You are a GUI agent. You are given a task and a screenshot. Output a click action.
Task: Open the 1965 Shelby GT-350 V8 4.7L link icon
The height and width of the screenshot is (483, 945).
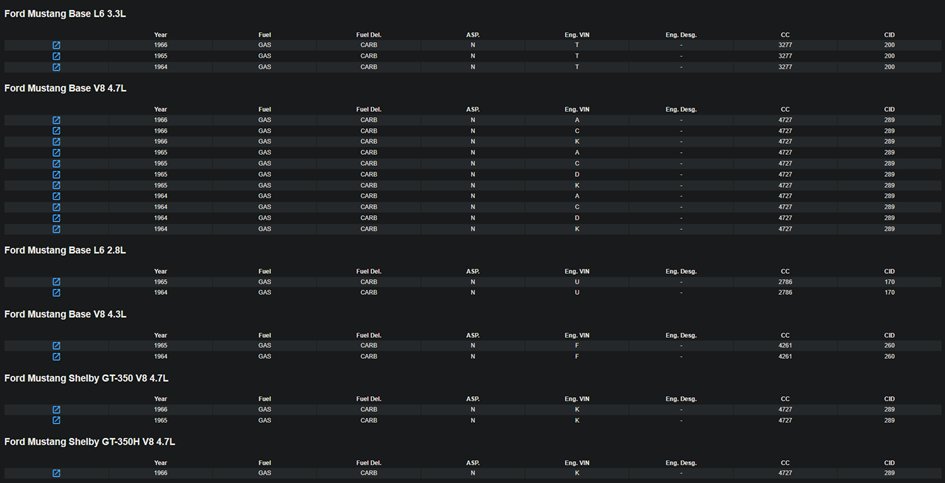(x=56, y=421)
